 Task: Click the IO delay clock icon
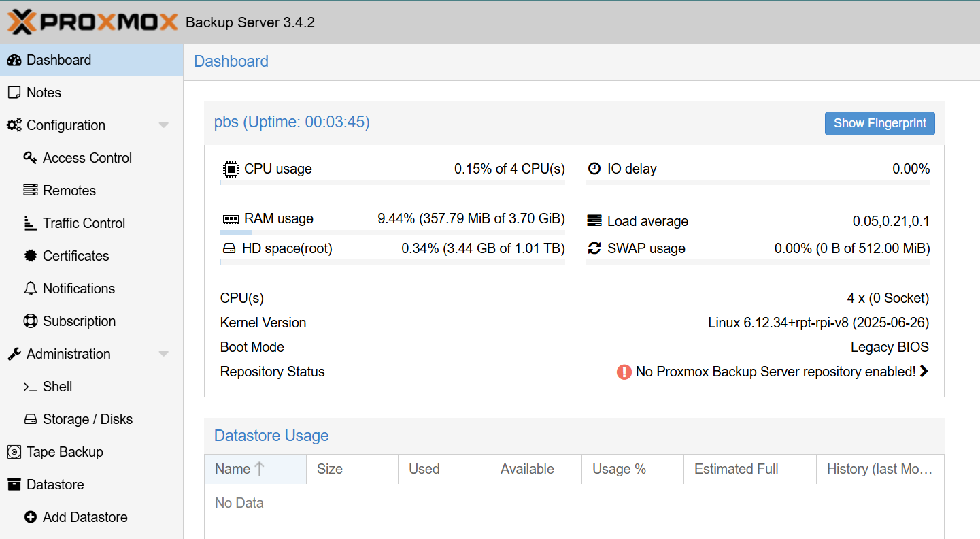(594, 169)
